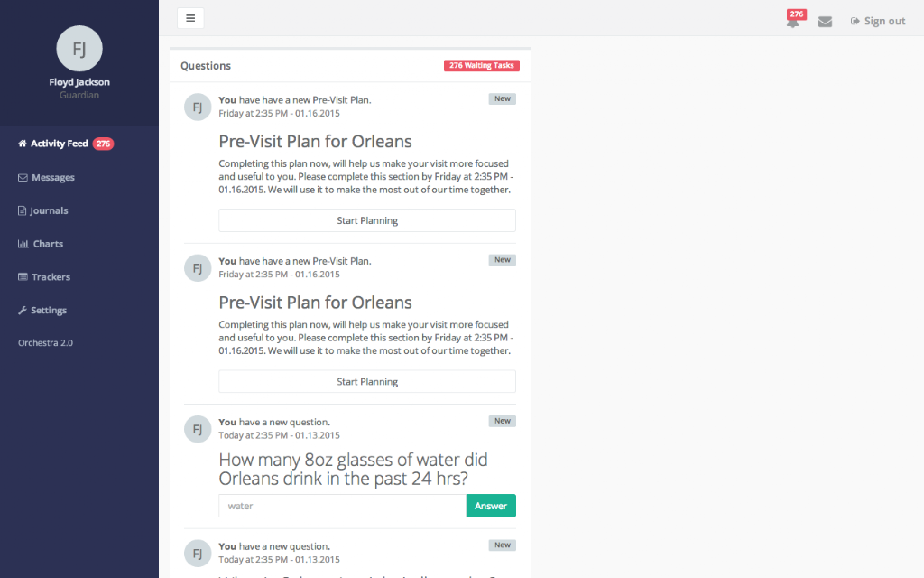Screen dimensions: 924x578
Task: Click the first Pre-Visit Plan for Orleans heading
Action: coord(315,142)
